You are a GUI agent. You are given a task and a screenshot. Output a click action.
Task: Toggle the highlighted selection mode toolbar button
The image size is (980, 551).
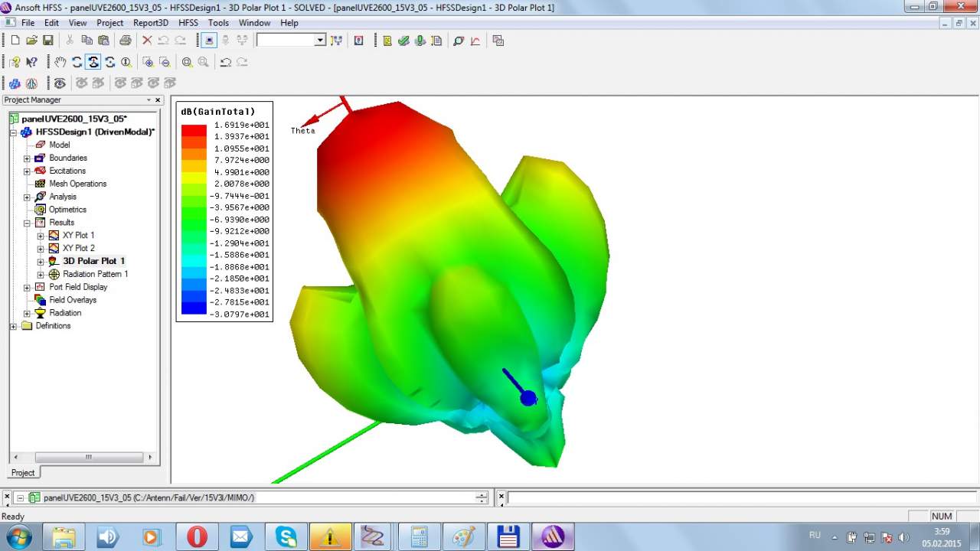(208, 40)
